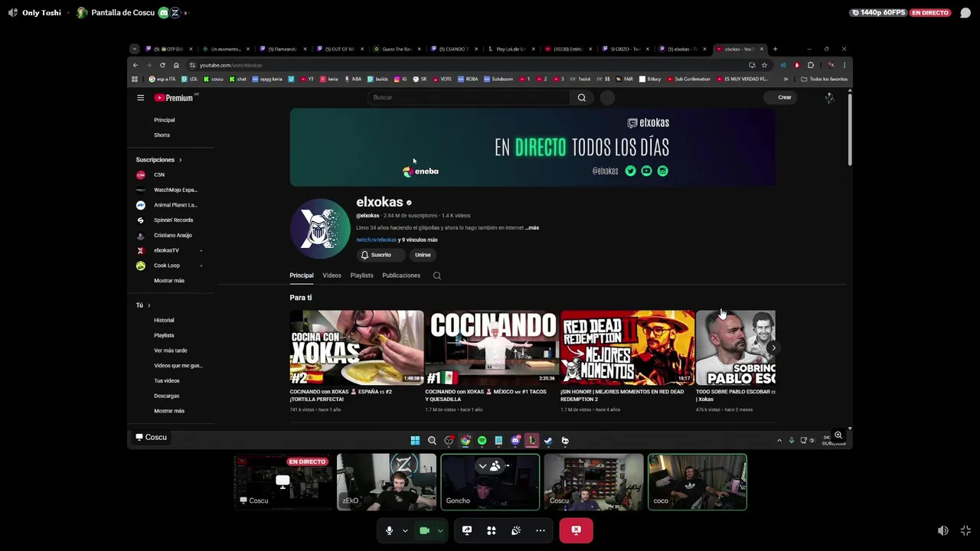Open the YouTube hamburger guide menu
Image resolution: width=980 pixels, height=551 pixels.
[140, 98]
